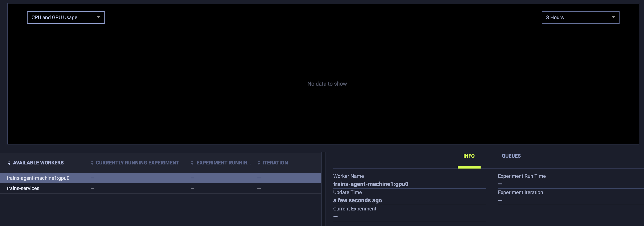
Task: Click arrow on CPU and GPU Usage dropdown
Action: [98, 17]
